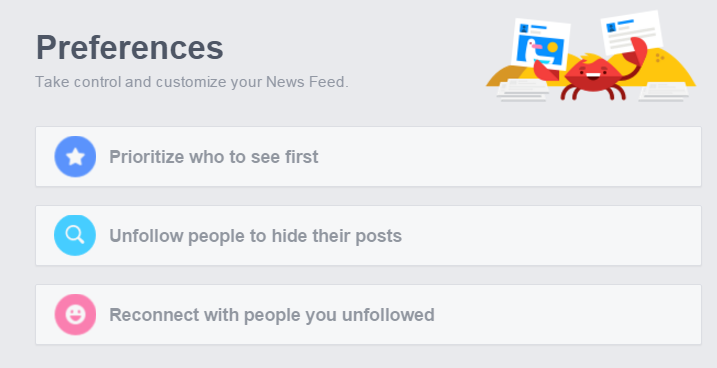Click the crab's raised right claw
Screen dimensions: 717x368
[637, 52]
